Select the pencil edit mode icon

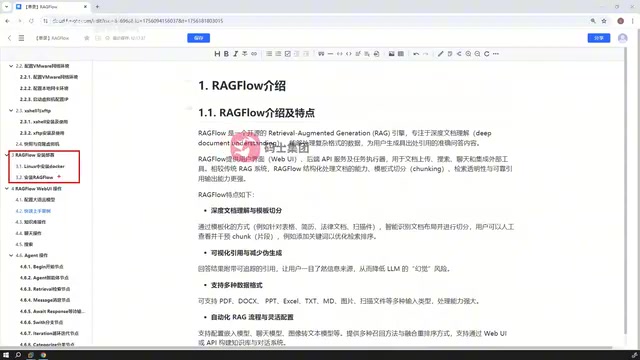click(440, 54)
